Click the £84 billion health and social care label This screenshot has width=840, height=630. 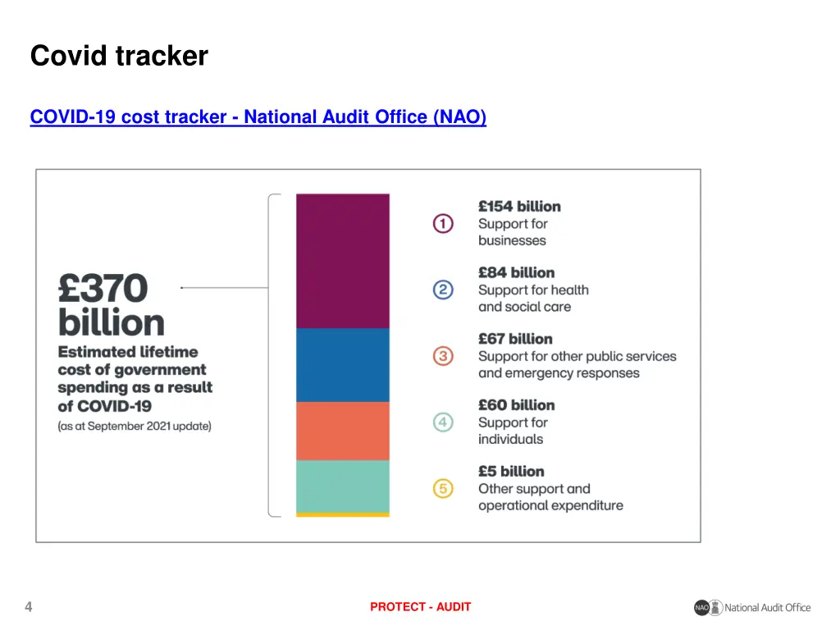[533, 290]
